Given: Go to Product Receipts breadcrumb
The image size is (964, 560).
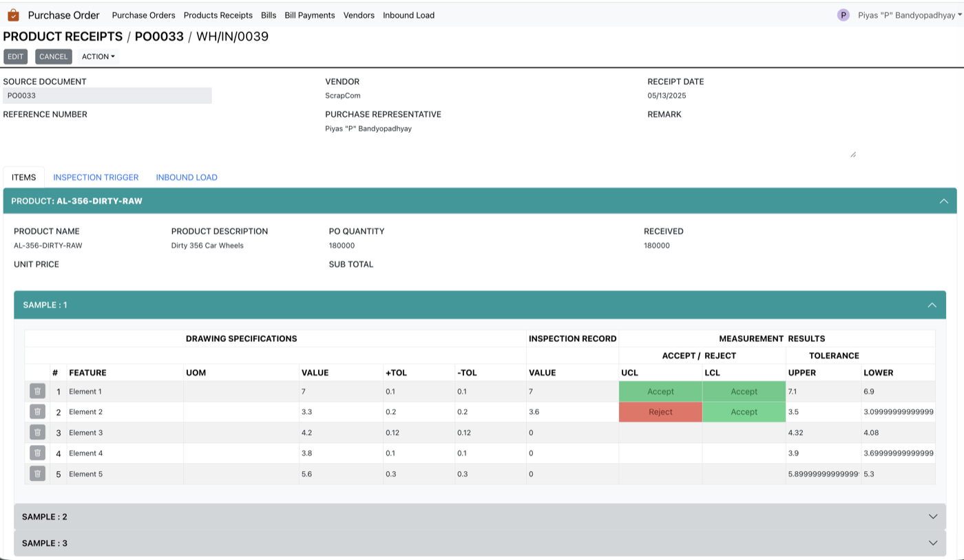Looking at the screenshot, I should (63, 36).
